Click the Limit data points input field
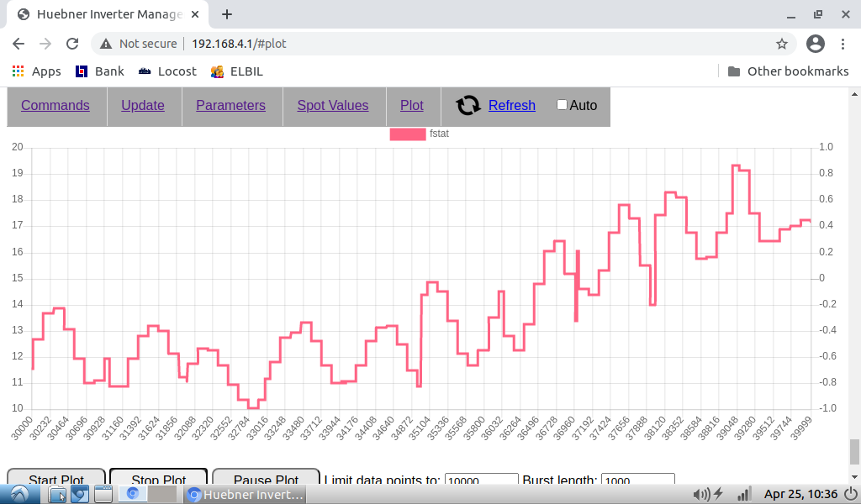 click(481, 480)
